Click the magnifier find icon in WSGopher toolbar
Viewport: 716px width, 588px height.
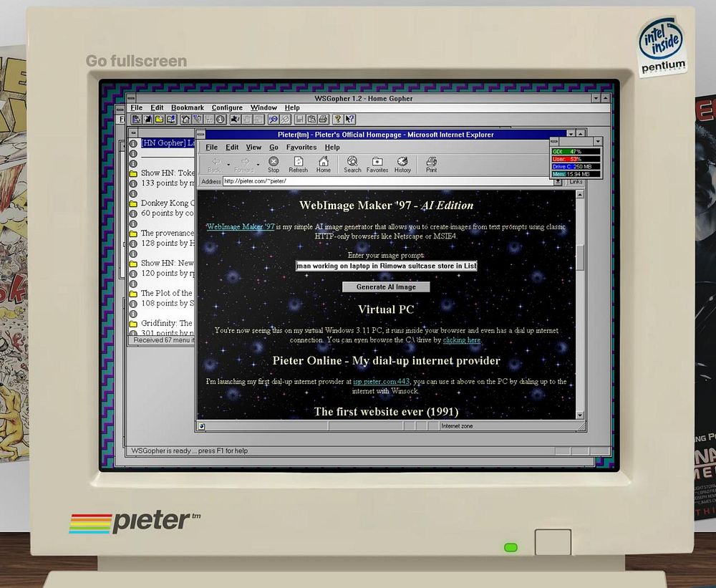tap(273, 119)
